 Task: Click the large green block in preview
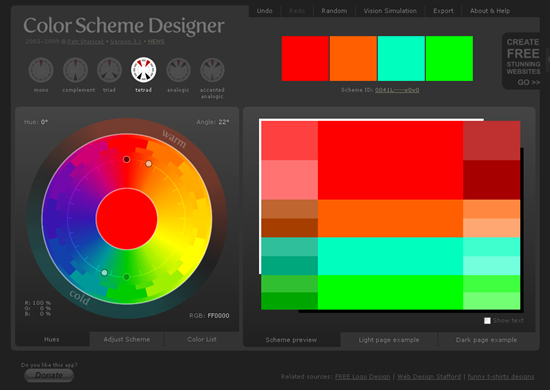tap(390, 292)
